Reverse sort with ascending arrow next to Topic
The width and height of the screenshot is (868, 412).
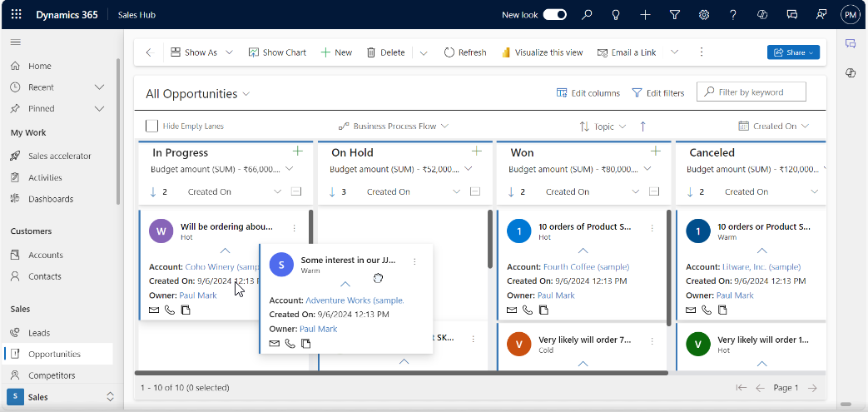tap(642, 127)
